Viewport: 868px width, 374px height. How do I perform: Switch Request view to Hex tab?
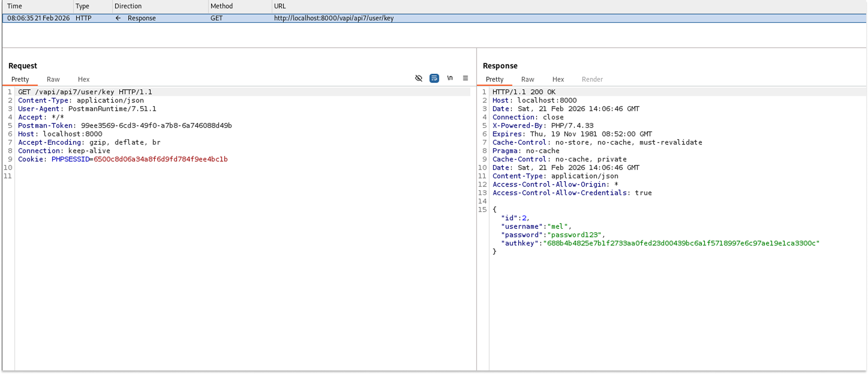[x=84, y=79]
